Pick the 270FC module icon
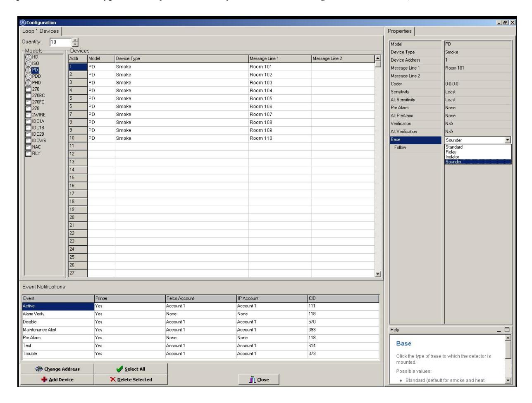The width and height of the screenshot is (532, 403). click(29, 102)
